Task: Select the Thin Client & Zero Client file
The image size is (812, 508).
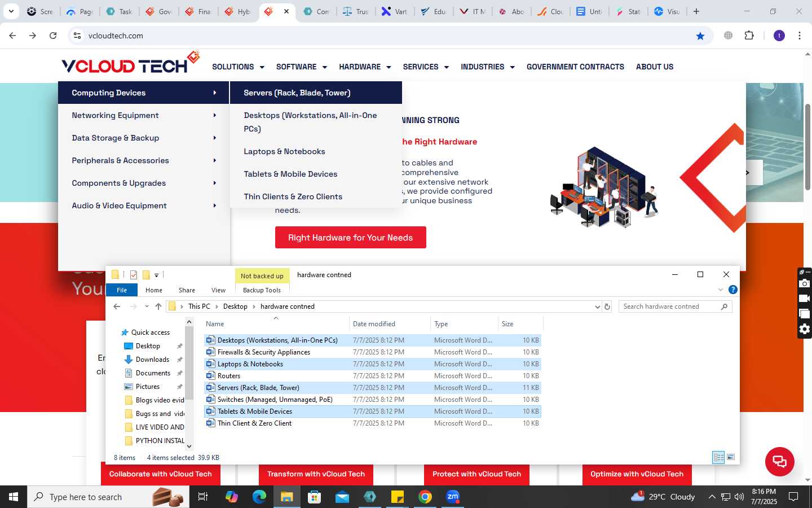Action: tap(372, 423)
